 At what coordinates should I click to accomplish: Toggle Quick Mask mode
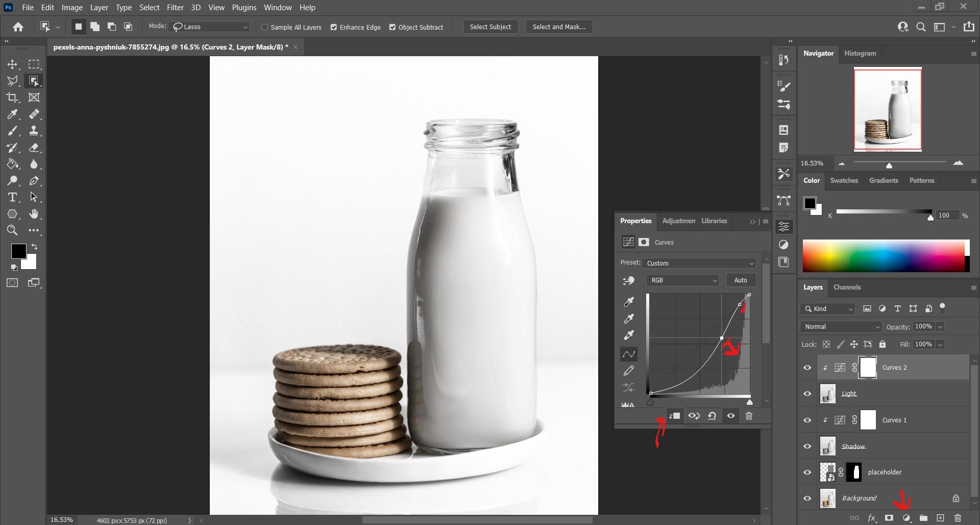pos(12,282)
